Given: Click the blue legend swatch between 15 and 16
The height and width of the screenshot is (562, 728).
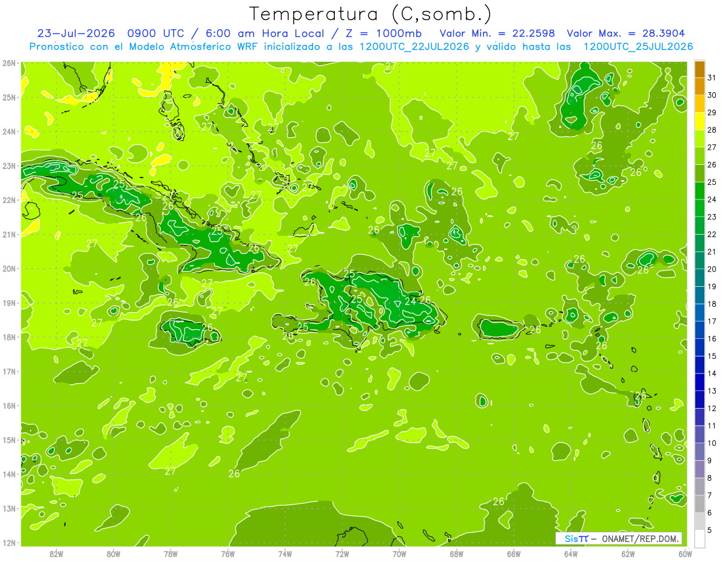Looking at the screenshot, I should [699, 347].
